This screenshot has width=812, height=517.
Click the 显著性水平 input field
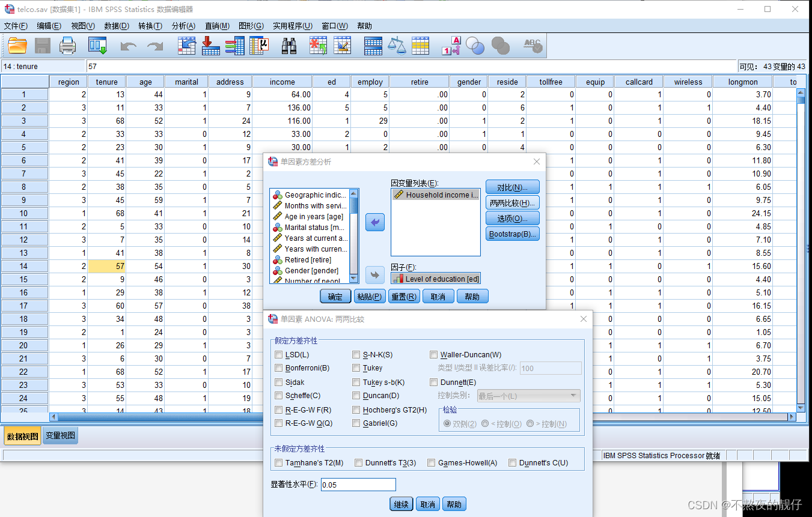click(x=358, y=485)
